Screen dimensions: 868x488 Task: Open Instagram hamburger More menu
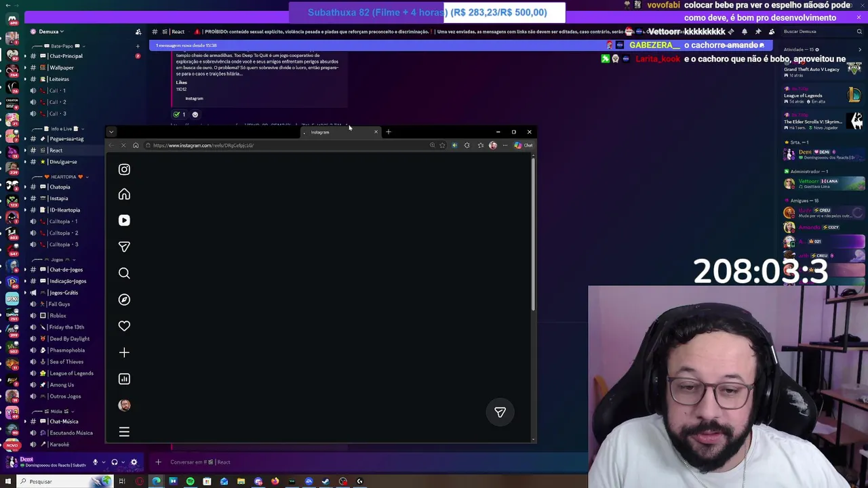(124, 432)
